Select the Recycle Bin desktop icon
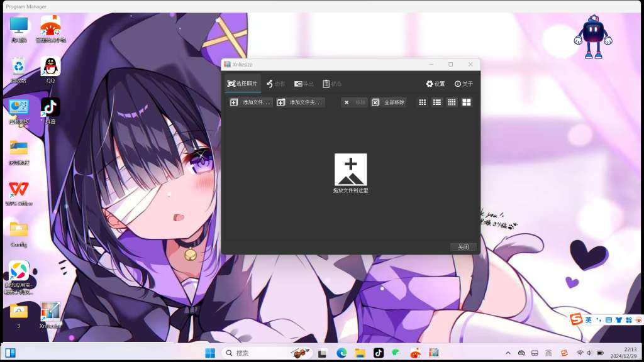The width and height of the screenshot is (644, 362). (19, 70)
